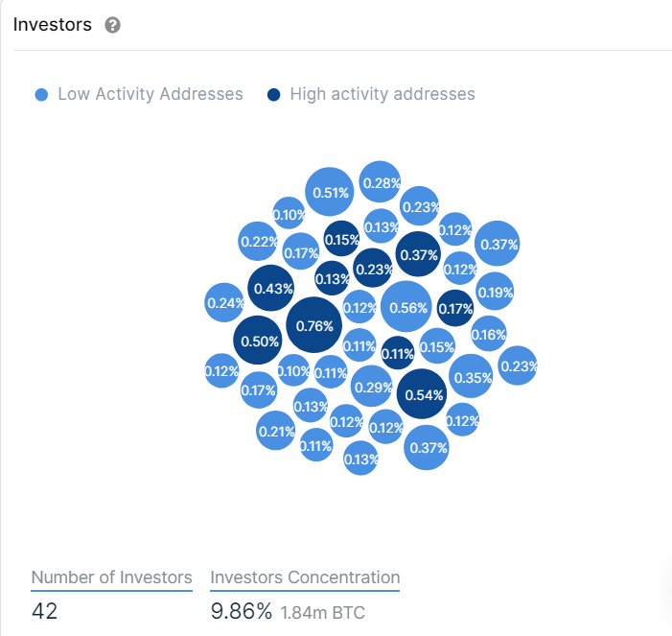Click the Investors section title
672x636 pixels.
pyautogui.click(x=53, y=25)
